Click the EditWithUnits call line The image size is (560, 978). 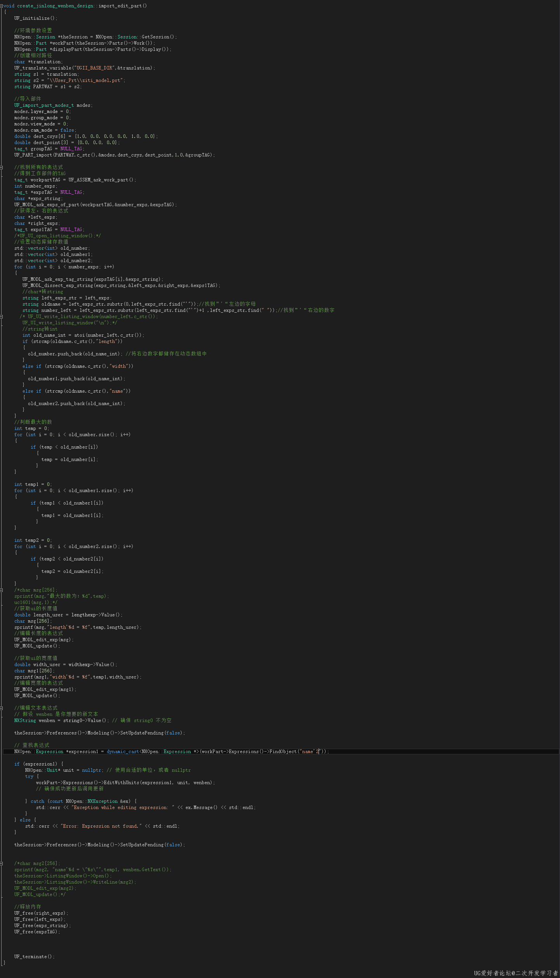[x=125, y=783]
